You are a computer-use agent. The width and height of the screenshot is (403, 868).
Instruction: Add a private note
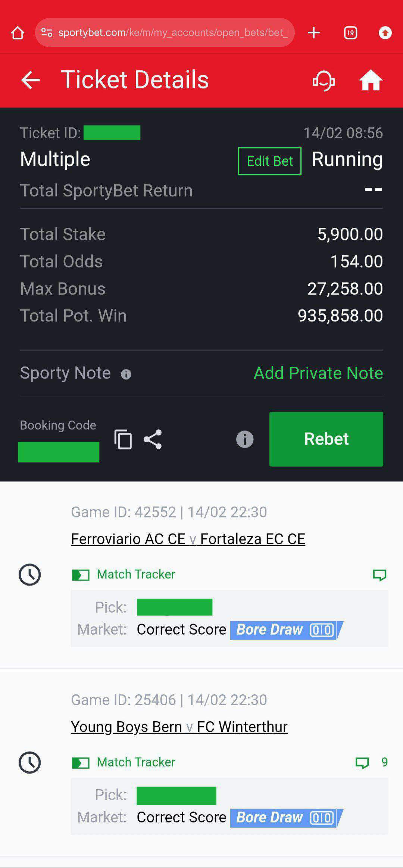click(318, 373)
